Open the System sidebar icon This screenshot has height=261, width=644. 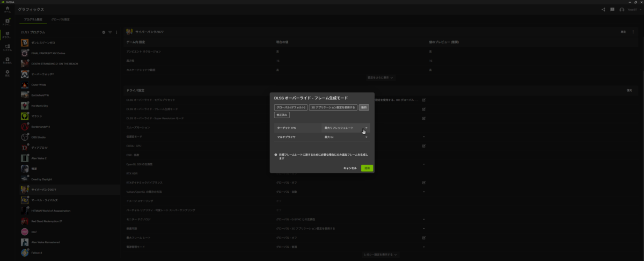point(7,47)
